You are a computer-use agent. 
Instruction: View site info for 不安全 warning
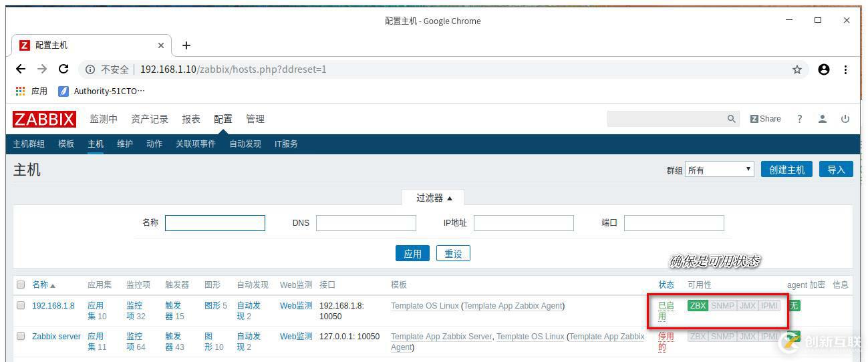coord(107,69)
